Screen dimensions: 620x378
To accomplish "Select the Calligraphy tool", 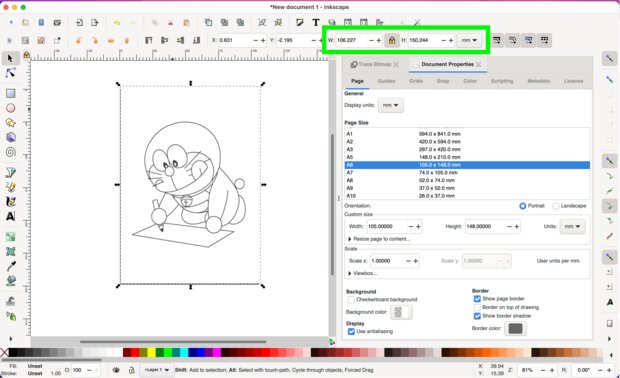I will point(10,201).
